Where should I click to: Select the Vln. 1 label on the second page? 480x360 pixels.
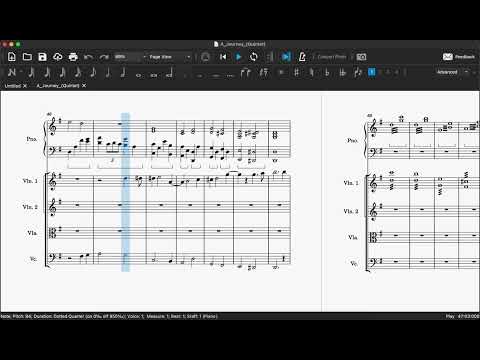(351, 183)
